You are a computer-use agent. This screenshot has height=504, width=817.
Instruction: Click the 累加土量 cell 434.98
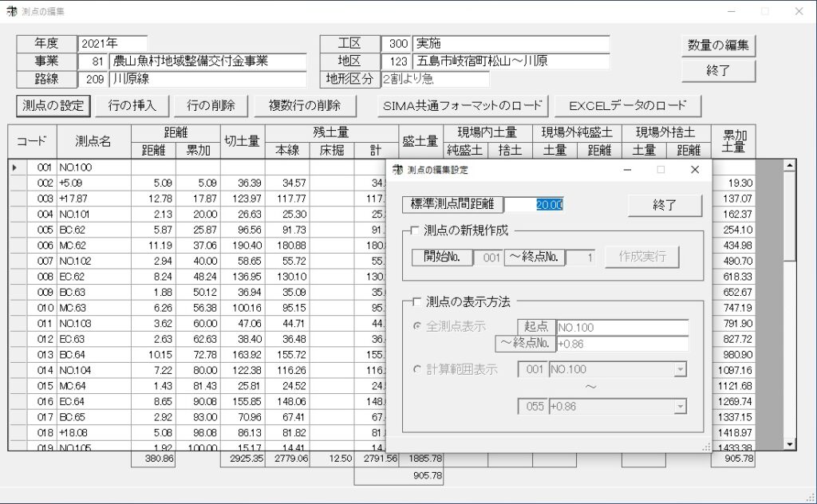pyautogui.click(x=733, y=246)
